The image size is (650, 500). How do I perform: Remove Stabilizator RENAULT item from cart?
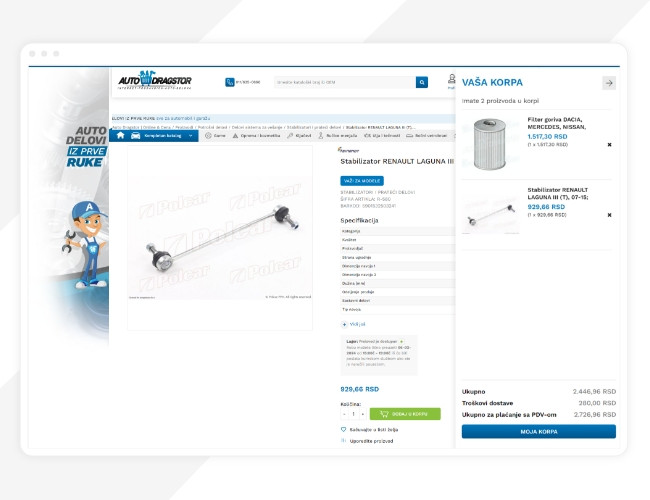coord(609,215)
